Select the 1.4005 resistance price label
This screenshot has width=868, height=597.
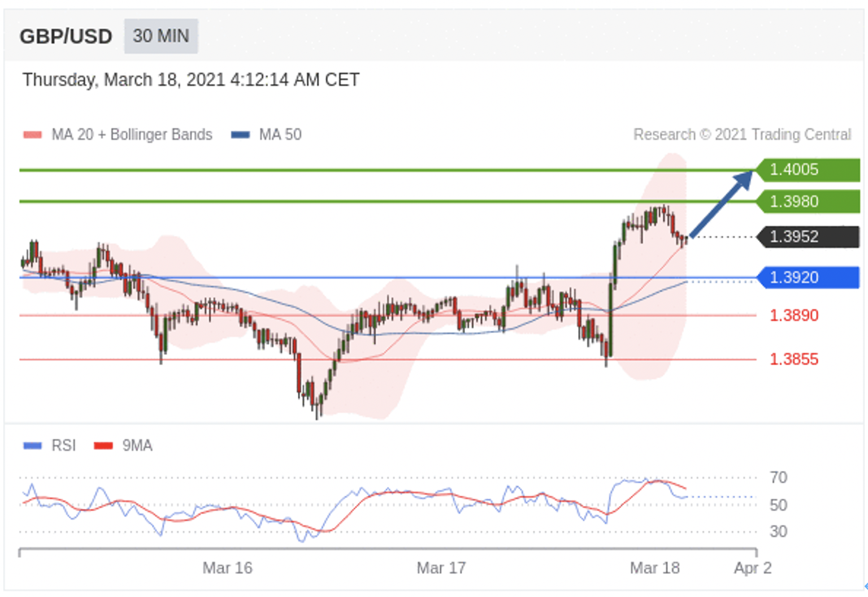(808, 170)
